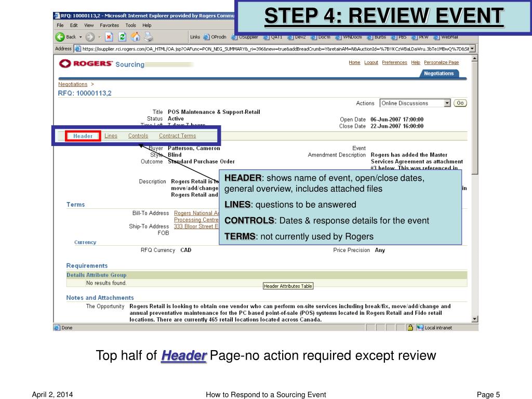Image resolution: width=532 pixels, height=399 pixels.
Task: Click the Open Date '06-Jun-2007 17:00:00'
Action: coord(397,119)
